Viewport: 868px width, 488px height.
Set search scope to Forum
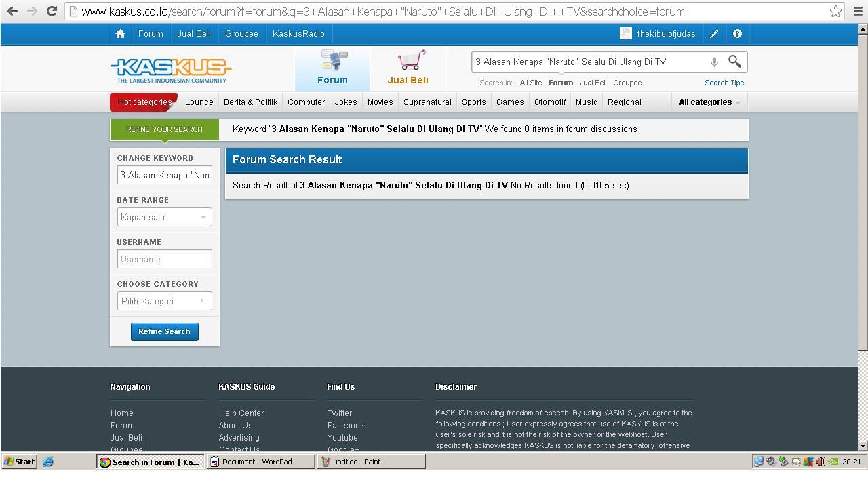(x=560, y=83)
